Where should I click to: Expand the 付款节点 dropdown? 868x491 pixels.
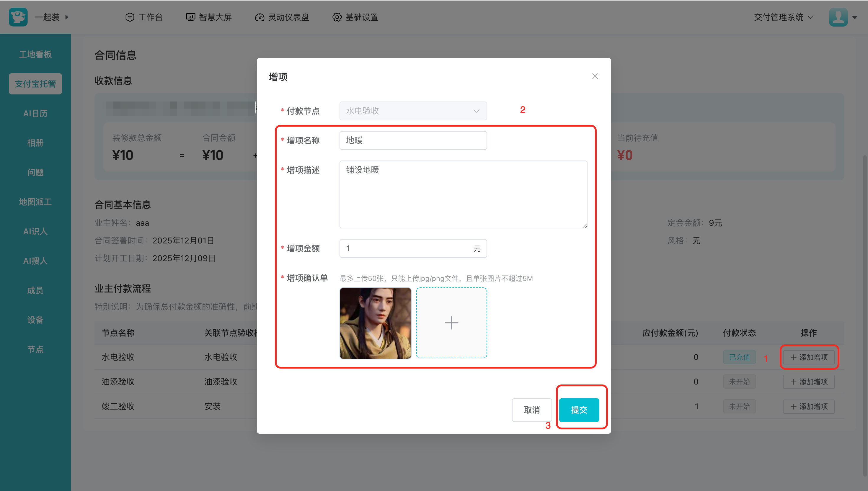pos(413,111)
